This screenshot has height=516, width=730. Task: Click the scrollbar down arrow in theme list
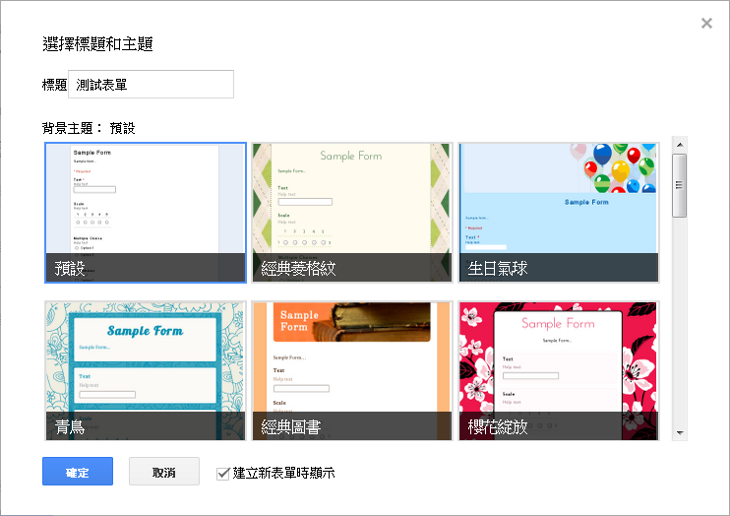click(679, 433)
